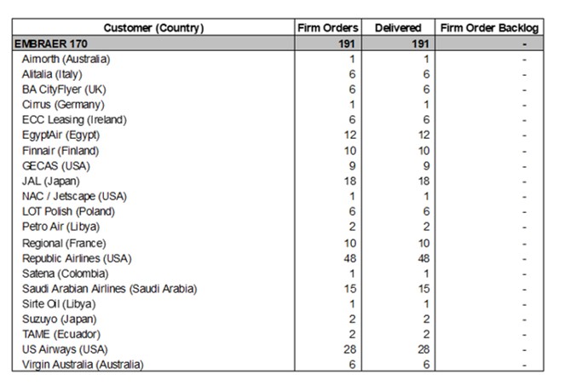Click the EgyptAir (Egypt) row label
The width and height of the screenshot is (565, 392).
(x=62, y=135)
